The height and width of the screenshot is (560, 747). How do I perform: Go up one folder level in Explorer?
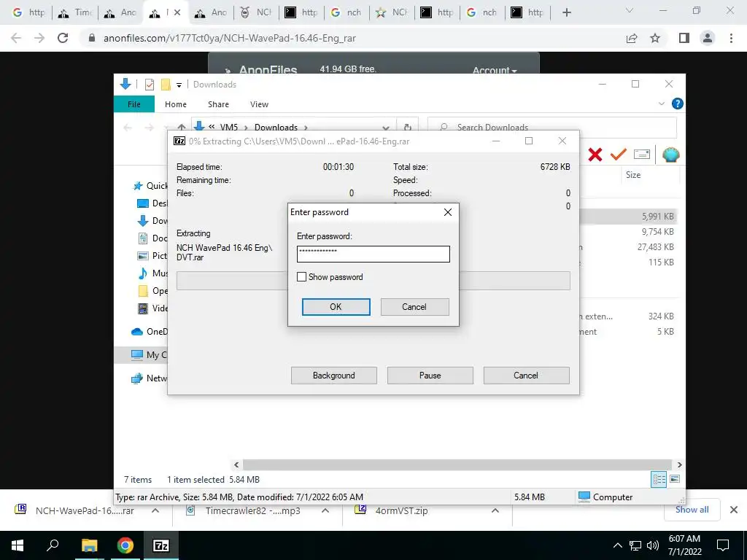point(182,127)
